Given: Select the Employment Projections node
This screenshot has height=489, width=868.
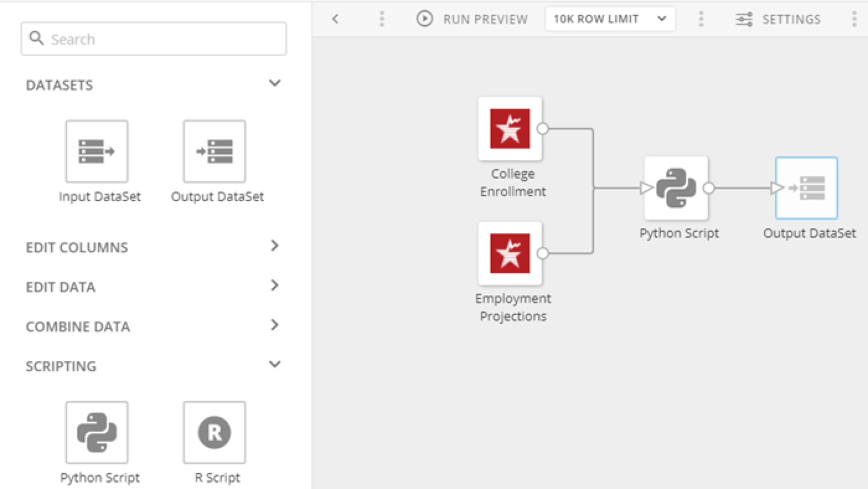Looking at the screenshot, I should point(510,254).
